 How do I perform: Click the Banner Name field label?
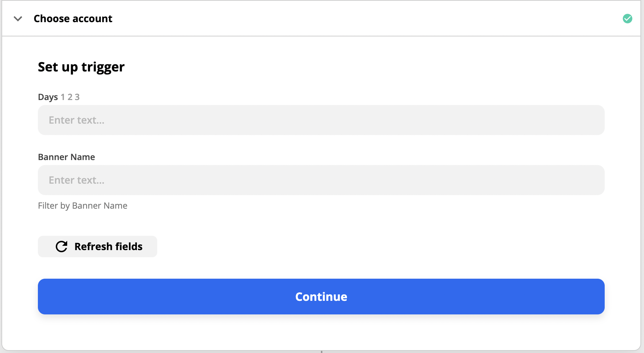[x=66, y=157]
